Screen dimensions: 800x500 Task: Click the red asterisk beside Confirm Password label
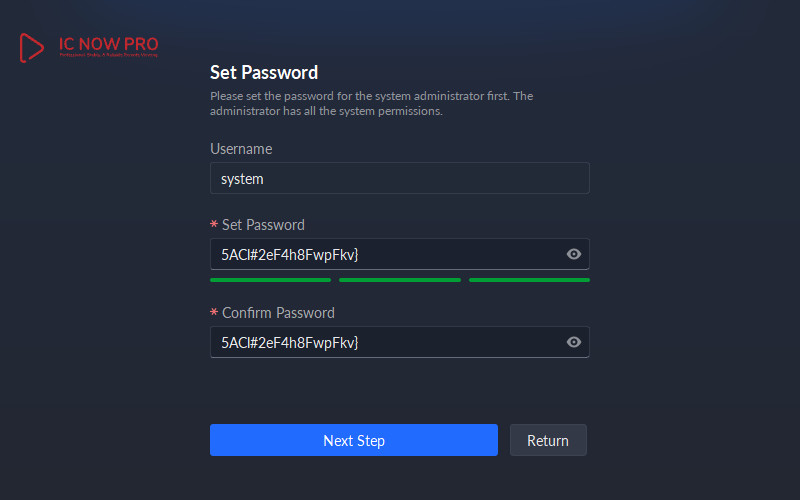pyautogui.click(x=214, y=313)
